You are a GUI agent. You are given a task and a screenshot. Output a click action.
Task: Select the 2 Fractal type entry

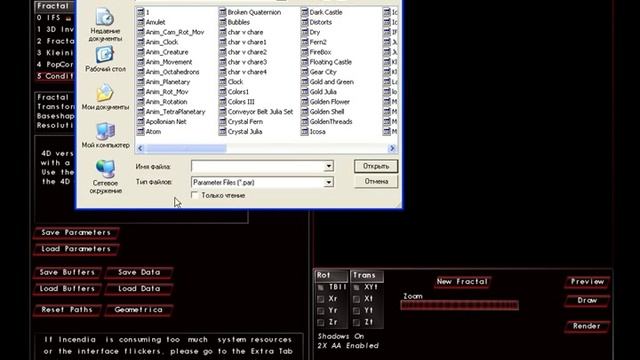pyautogui.click(x=54, y=41)
